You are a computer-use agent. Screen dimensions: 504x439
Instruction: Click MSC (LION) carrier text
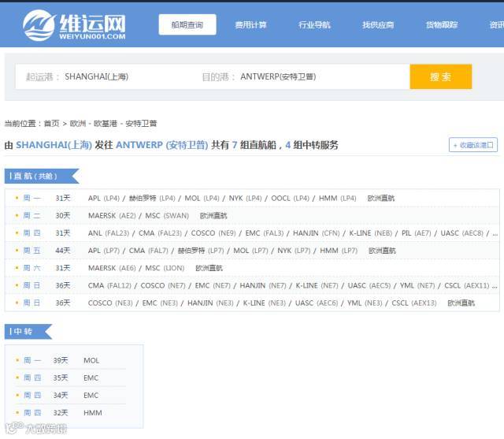coord(165,268)
